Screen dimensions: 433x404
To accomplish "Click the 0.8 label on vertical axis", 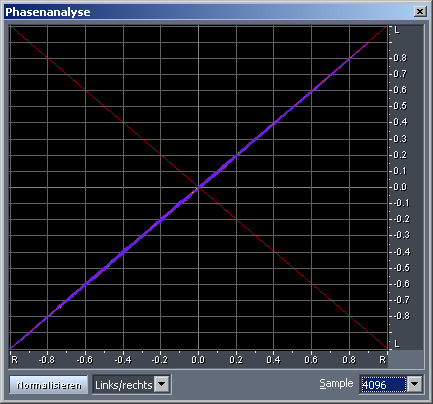I will 400,58.
